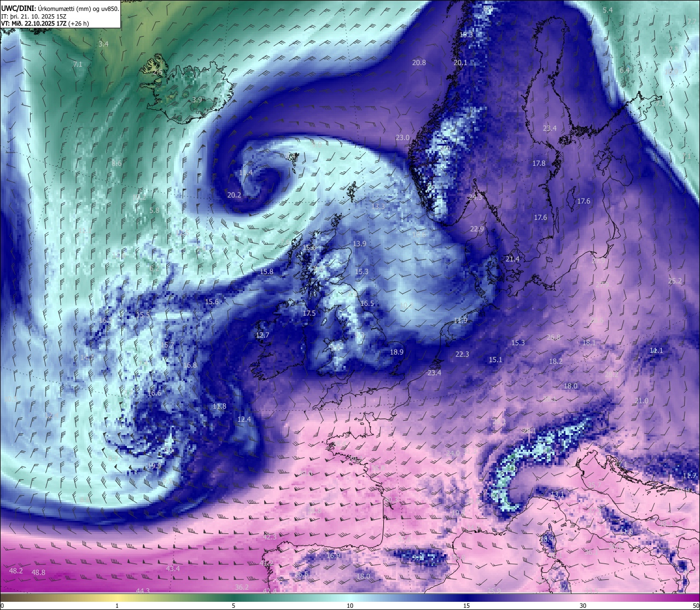
Task: Select the 20.8 value off Norway
Action: pyautogui.click(x=419, y=62)
